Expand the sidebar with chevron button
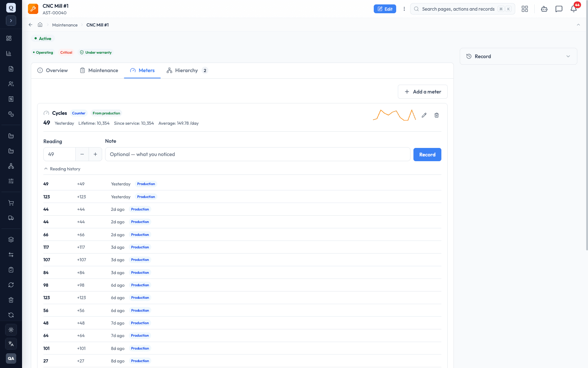588x368 pixels. [11, 21]
